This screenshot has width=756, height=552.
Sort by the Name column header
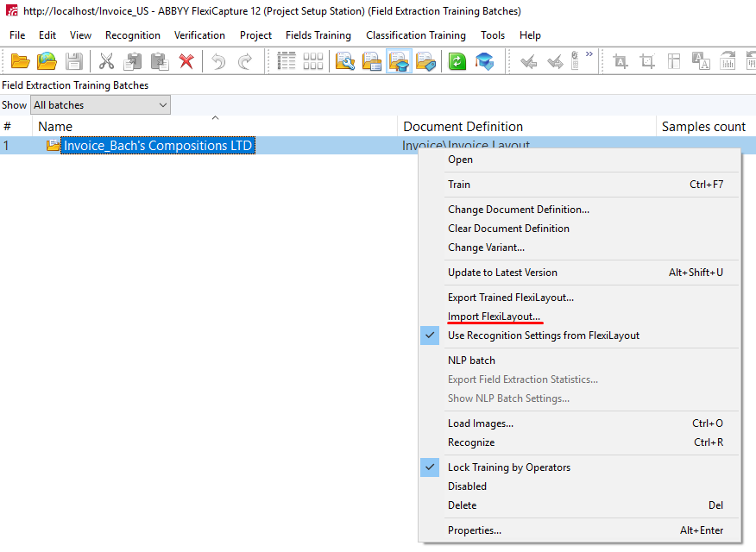(x=215, y=126)
